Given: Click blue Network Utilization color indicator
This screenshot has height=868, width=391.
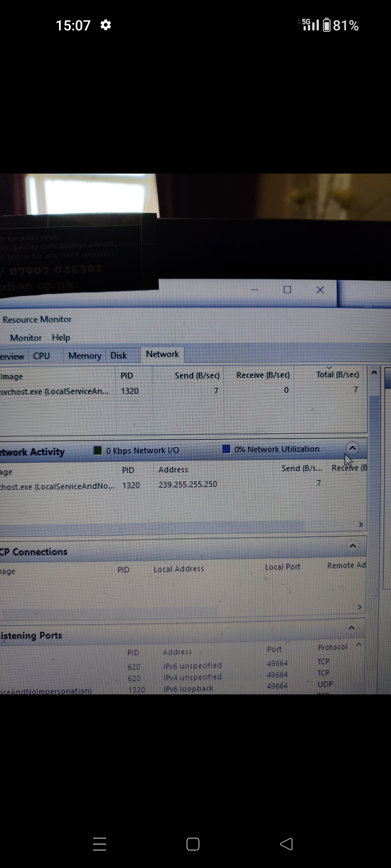Looking at the screenshot, I should (x=226, y=449).
